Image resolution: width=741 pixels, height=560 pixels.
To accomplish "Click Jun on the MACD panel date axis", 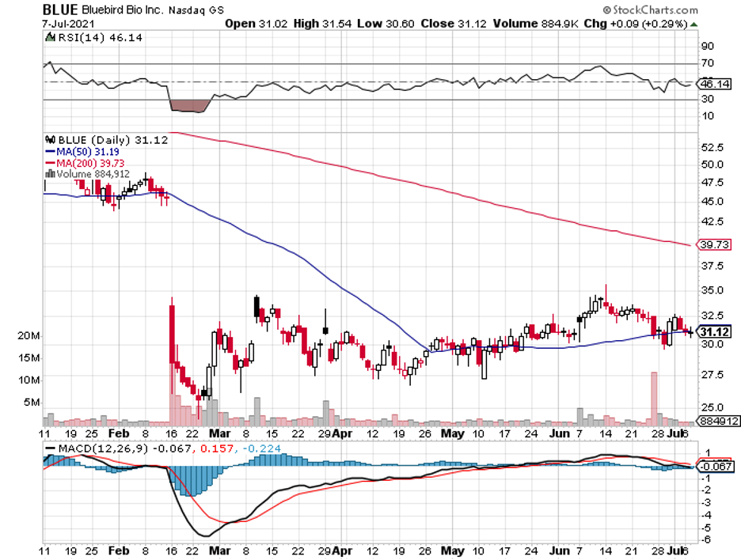I will [x=560, y=551].
